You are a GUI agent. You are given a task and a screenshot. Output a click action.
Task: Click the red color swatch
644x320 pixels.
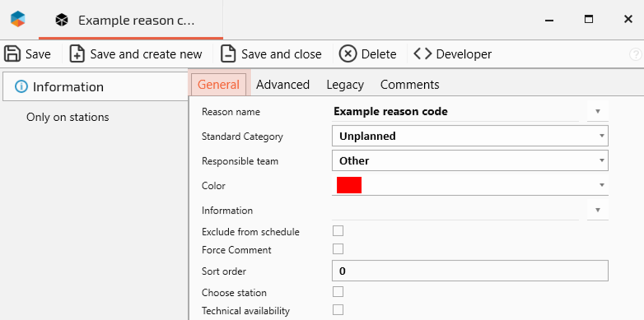pyautogui.click(x=349, y=186)
